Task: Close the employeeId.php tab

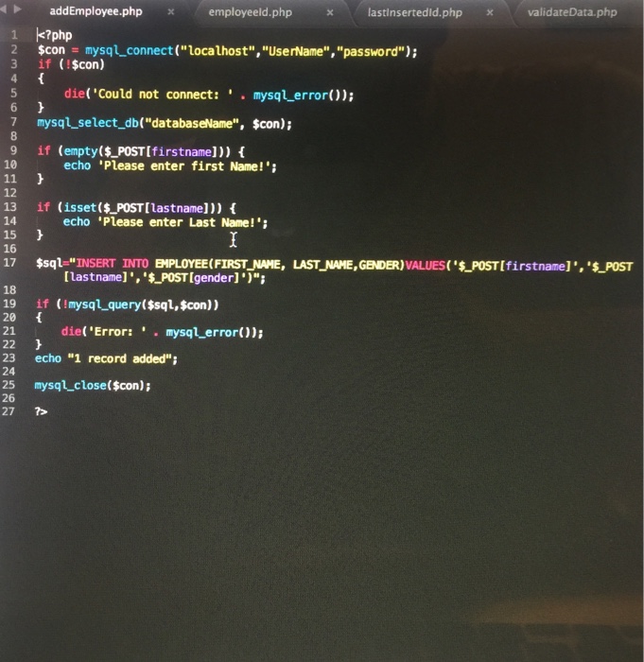Action: (x=330, y=13)
